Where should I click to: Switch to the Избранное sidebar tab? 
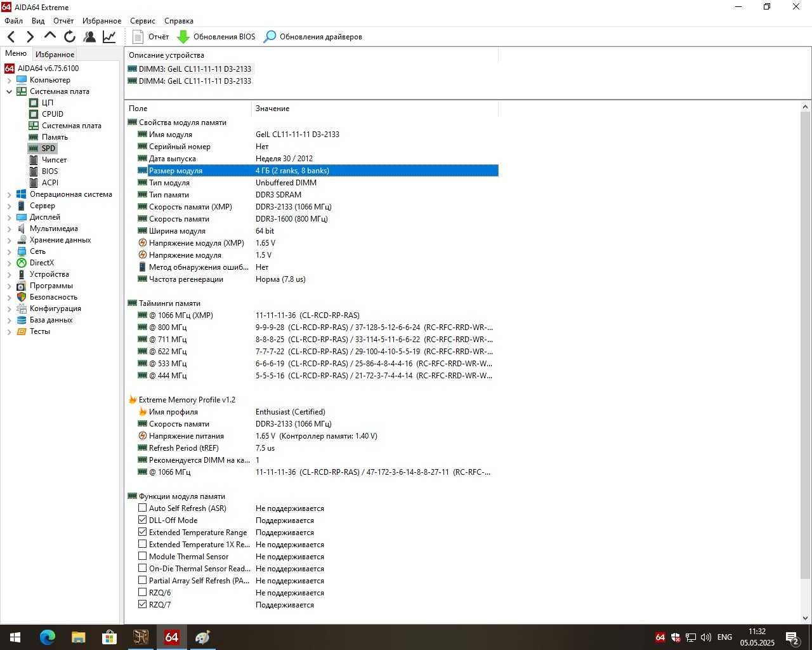55,55
